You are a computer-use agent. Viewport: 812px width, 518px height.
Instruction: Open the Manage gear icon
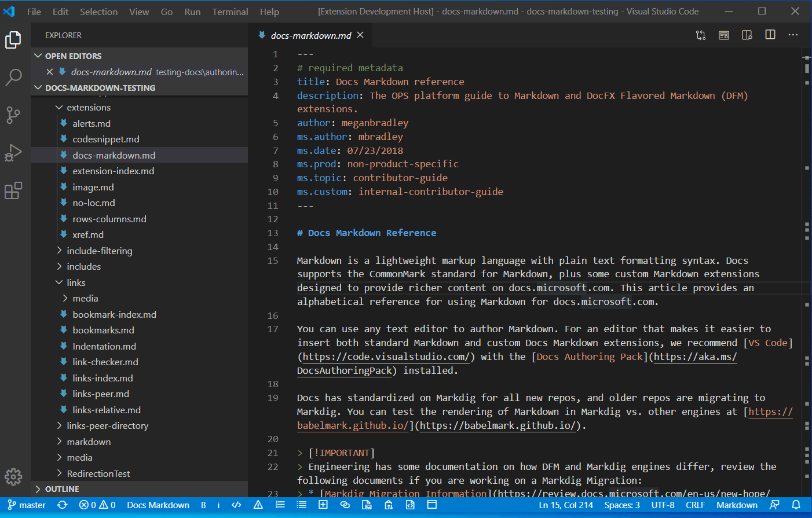[x=13, y=476]
